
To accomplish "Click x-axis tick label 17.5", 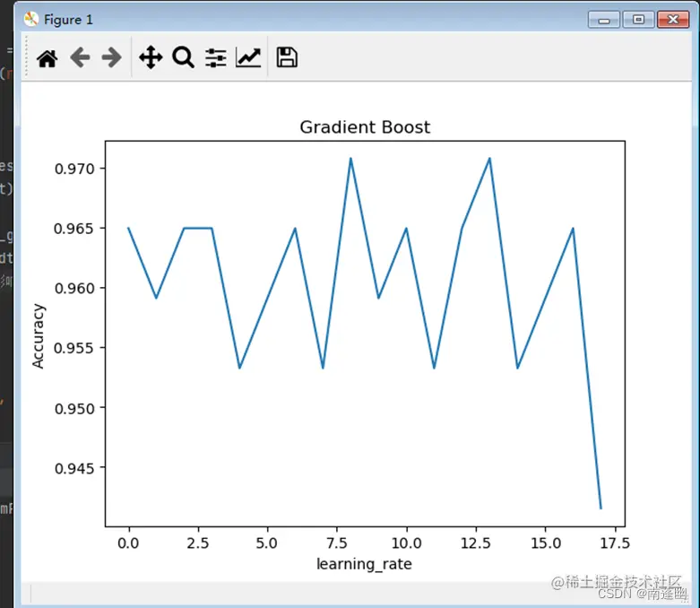I will pos(615,543).
